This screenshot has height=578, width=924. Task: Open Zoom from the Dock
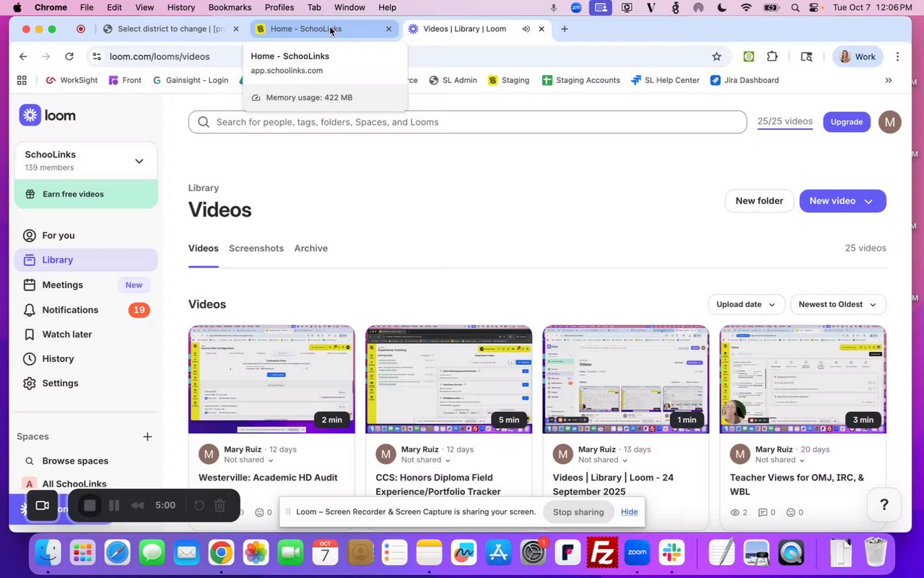(x=637, y=553)
